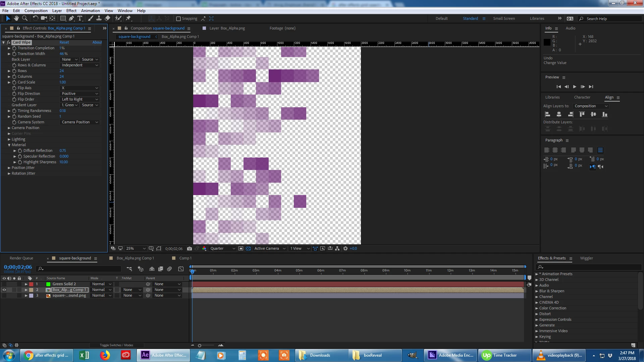Hide the Box_Alpha.png Comp 1 layer
Screen dimensions: 644x362
[4, 290]
